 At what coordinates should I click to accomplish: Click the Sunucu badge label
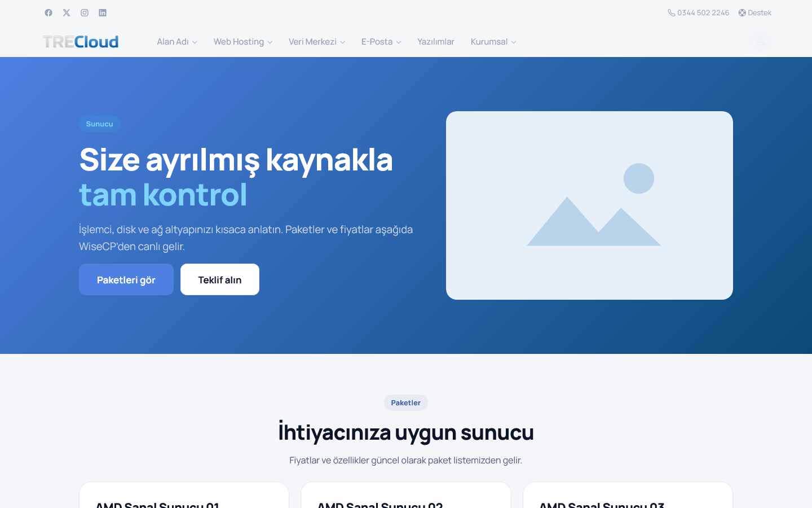[100, 124]
